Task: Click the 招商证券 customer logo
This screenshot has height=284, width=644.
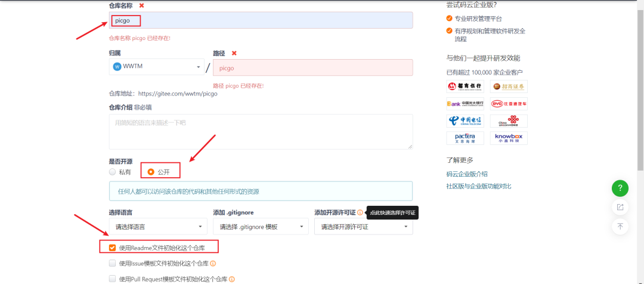Action: tap(509, 87)
